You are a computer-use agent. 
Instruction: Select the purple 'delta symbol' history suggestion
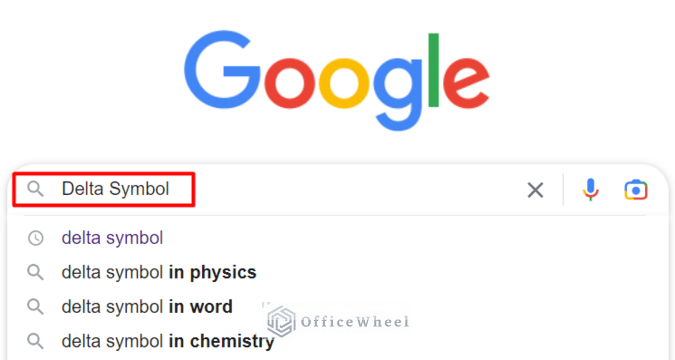coord(112,238)
